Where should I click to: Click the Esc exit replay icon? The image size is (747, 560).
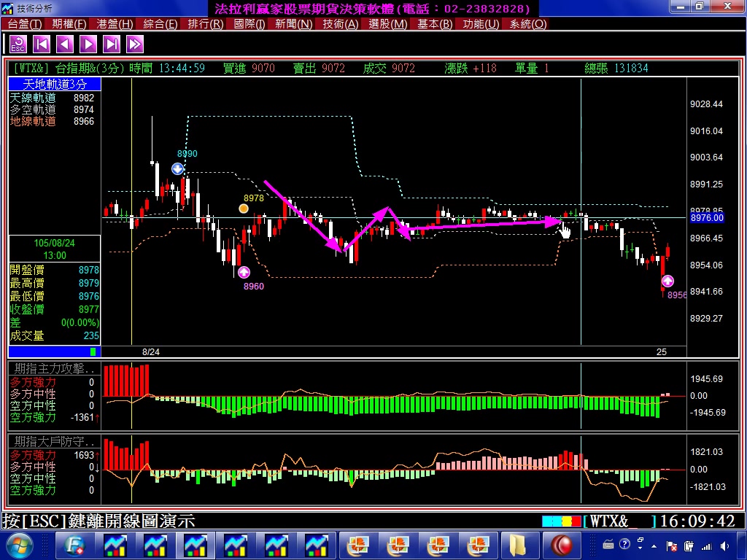[18, 44]
